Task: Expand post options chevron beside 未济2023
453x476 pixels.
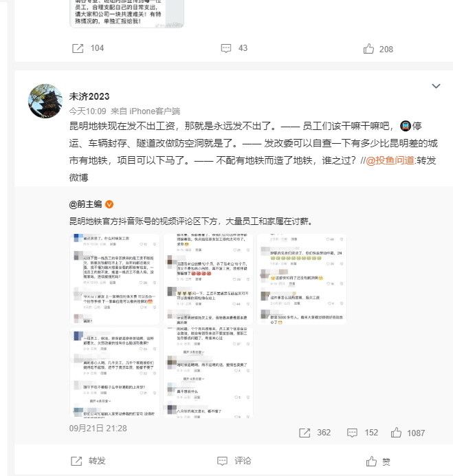Action: (x=436, y=86)
